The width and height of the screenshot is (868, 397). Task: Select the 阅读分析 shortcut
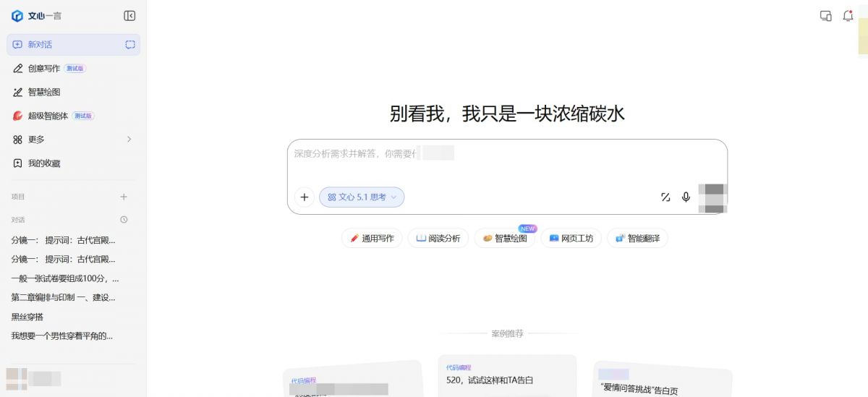point(438,239)
